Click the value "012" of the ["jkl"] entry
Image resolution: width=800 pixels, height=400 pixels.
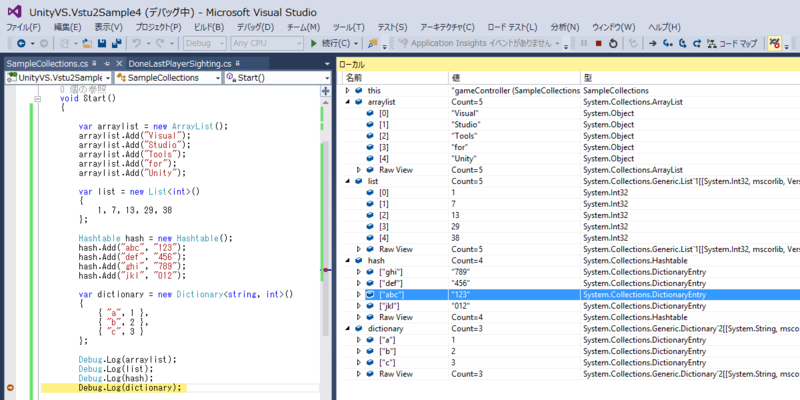(x=460, y=306)
